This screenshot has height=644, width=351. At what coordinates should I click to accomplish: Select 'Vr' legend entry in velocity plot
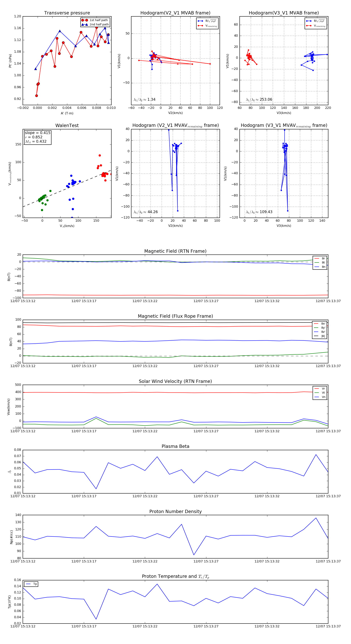(320, 389)
